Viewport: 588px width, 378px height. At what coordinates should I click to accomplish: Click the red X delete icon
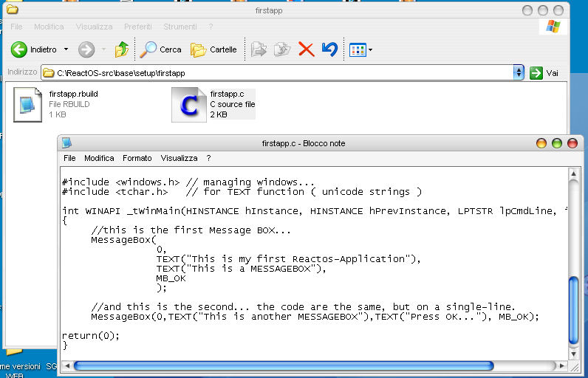[x=306, y=49]
